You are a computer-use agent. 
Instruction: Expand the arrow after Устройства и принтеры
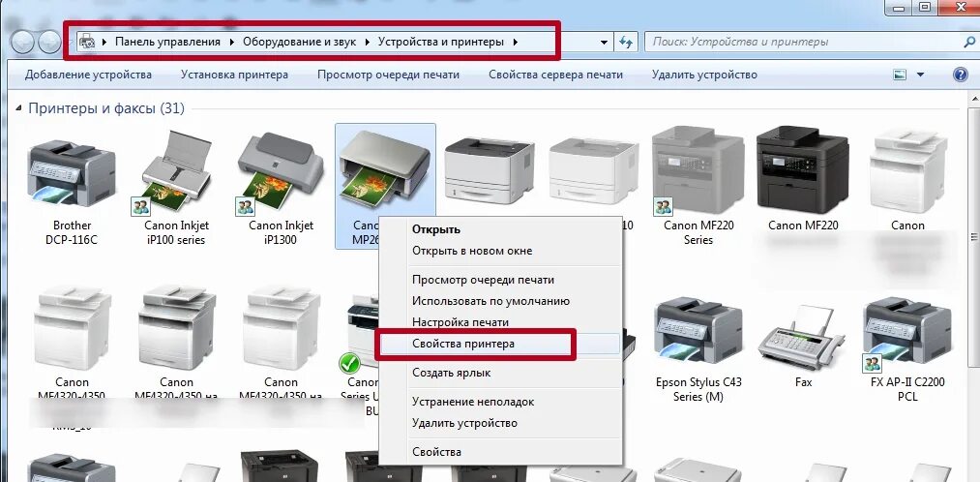[x=515, y=42]
